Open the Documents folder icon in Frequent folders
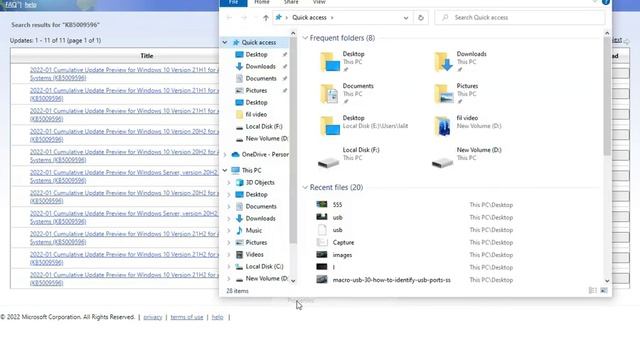Viewport: 640px width, 360px height. 329,94
